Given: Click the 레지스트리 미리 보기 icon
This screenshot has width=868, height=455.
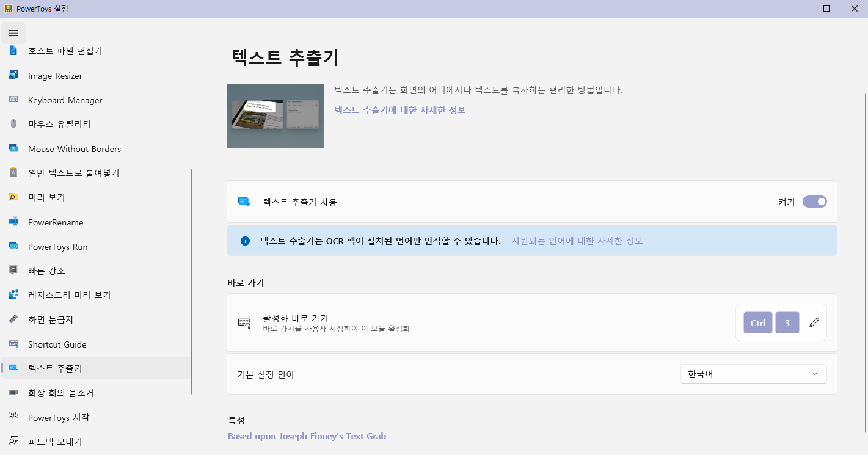Looking at the screenshot, I should [13, 295].
